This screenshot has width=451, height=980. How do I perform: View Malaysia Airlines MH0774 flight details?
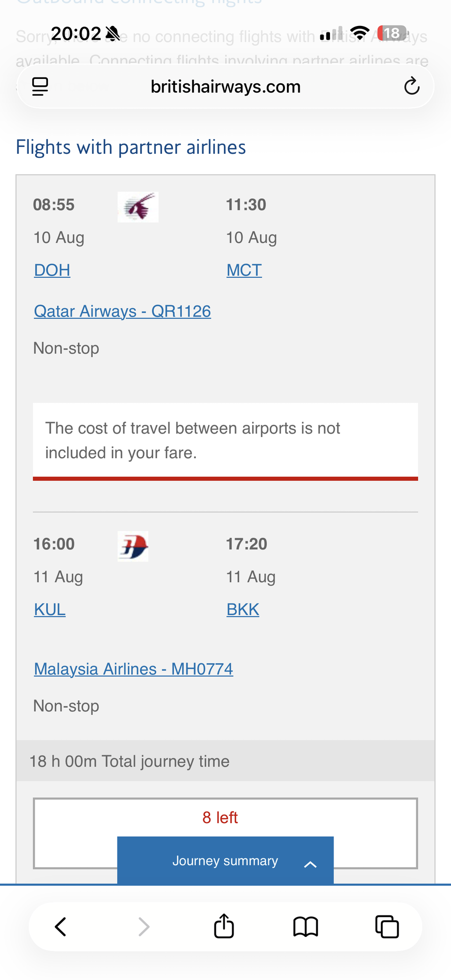click(x=133, y=669)
